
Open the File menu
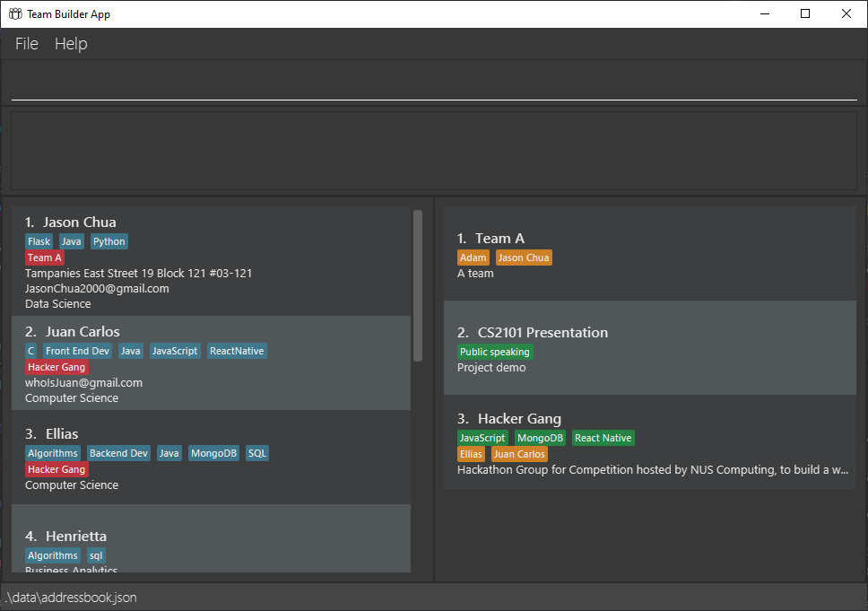(27, 44)
